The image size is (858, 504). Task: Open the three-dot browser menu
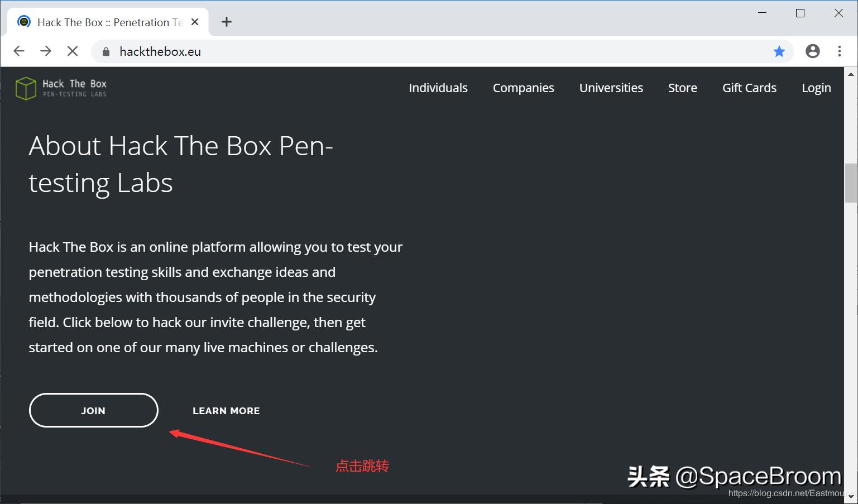point(840,51)
